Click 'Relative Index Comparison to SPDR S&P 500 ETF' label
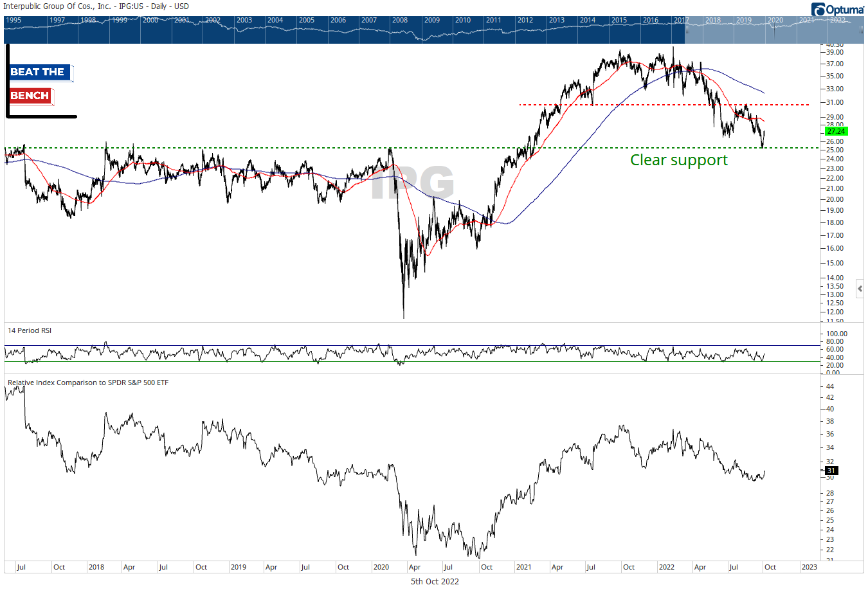 tap(88, 382)
